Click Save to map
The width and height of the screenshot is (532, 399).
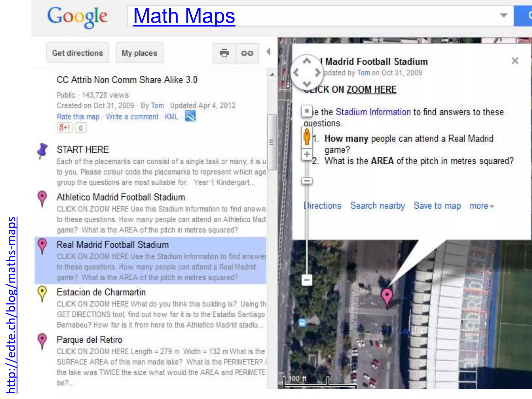tap(437, 206)
